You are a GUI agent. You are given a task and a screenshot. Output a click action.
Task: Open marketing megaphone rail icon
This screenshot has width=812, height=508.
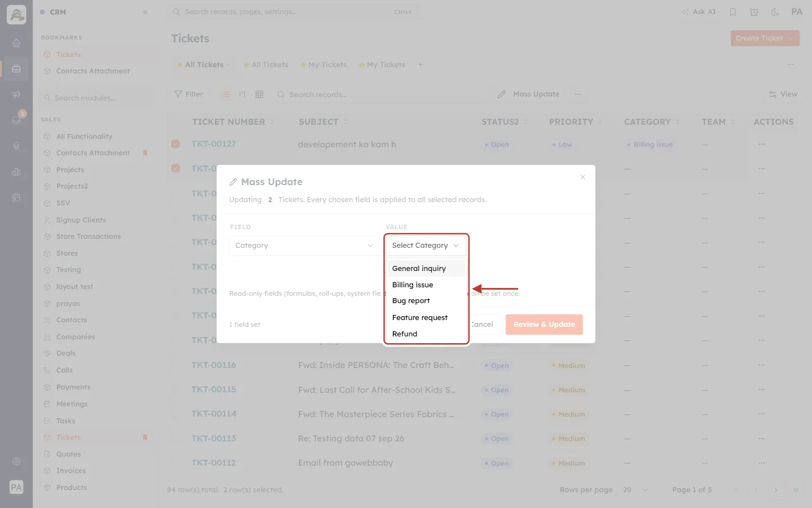click(16, 94)
